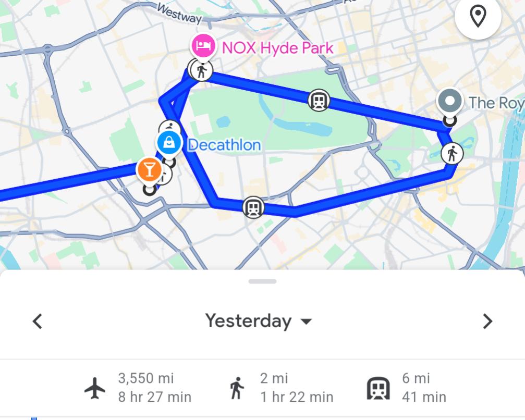Open the 3,550 mi flight summary

coord(139,388)
